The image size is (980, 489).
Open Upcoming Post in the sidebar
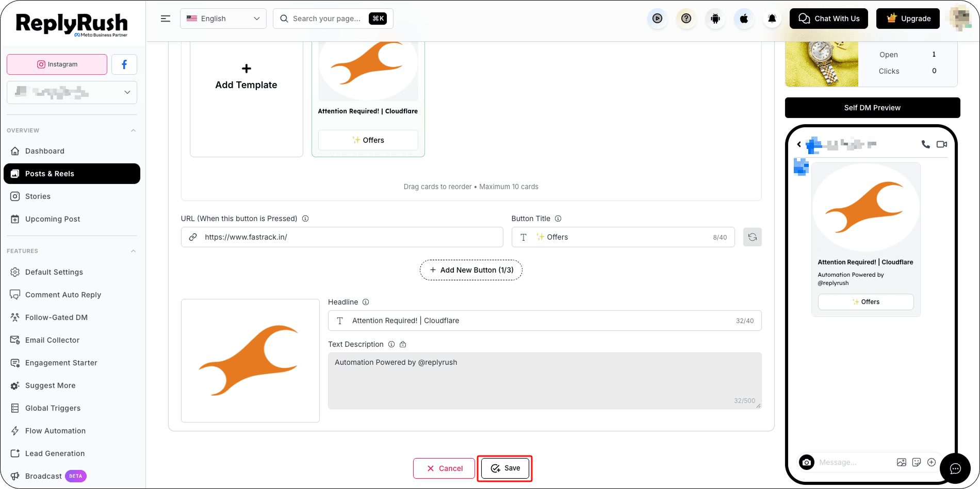[72, 219]
